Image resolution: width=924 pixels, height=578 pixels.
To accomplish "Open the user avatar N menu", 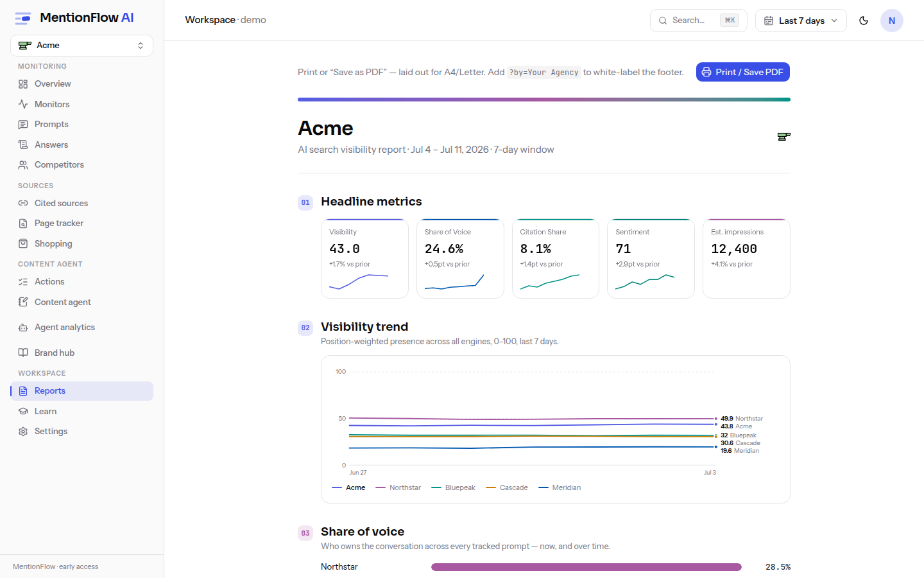I will [892, 21].
